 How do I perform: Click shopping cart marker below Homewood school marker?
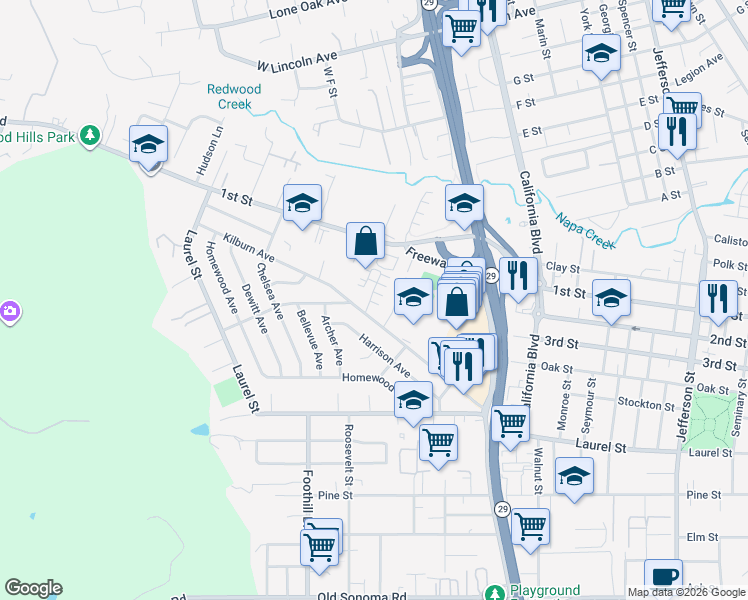(438, 444)
